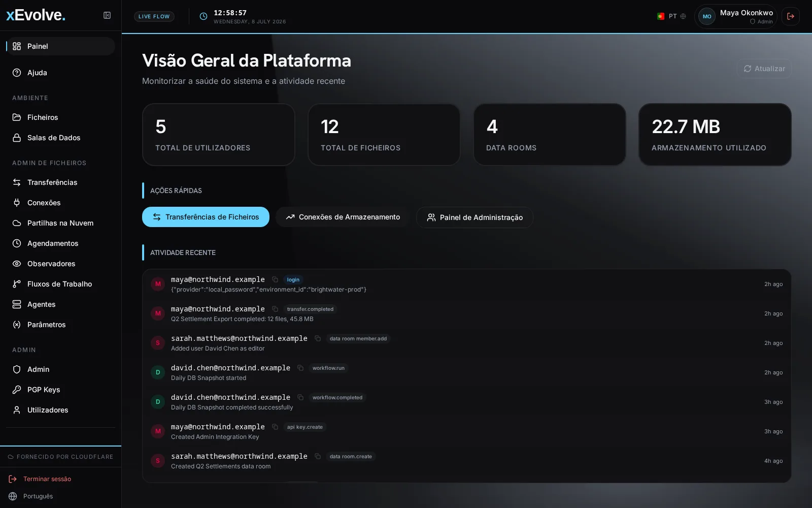The height and width of the screenshot is (508, 812).
Task: Open Utilizadores in the sidebar
Action: [61, 410]
